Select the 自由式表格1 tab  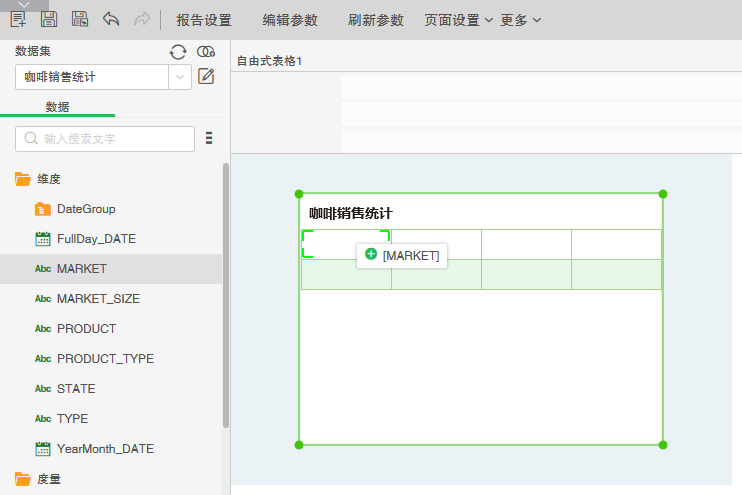(269, 62)
